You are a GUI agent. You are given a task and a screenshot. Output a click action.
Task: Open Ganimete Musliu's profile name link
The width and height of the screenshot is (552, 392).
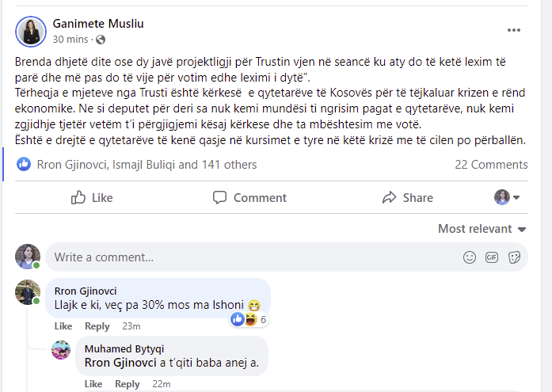coord(98,24)
